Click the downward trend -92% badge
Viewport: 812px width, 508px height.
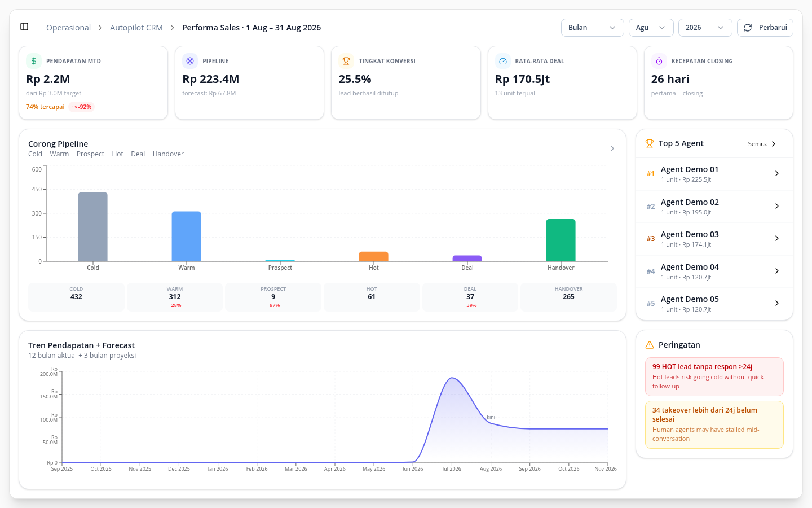81,107
